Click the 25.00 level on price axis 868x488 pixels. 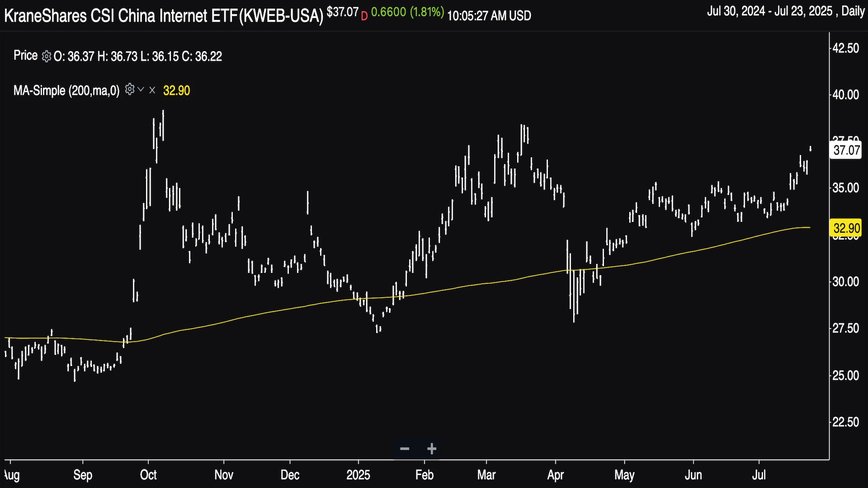(x=846, y=375)
